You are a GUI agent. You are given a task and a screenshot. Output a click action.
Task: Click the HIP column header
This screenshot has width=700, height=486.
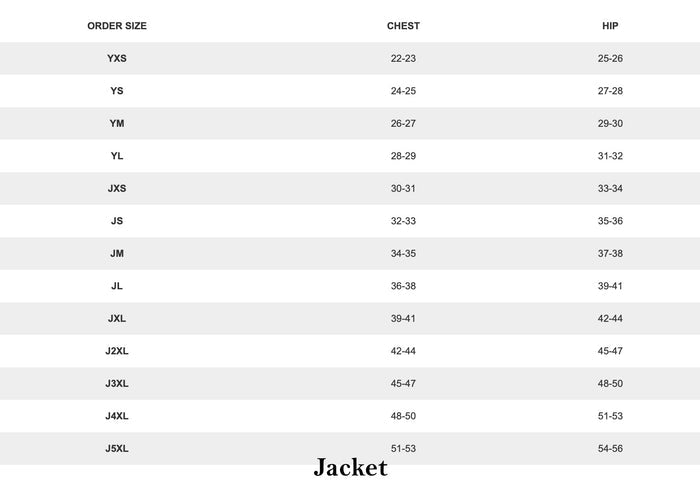click(x=610, y=26)
